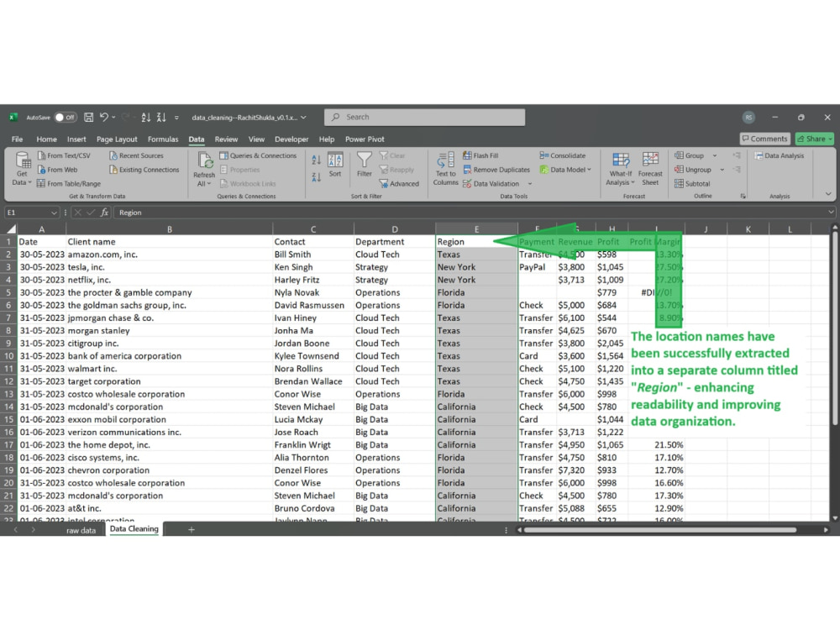Open What-If Analysis

621,169
